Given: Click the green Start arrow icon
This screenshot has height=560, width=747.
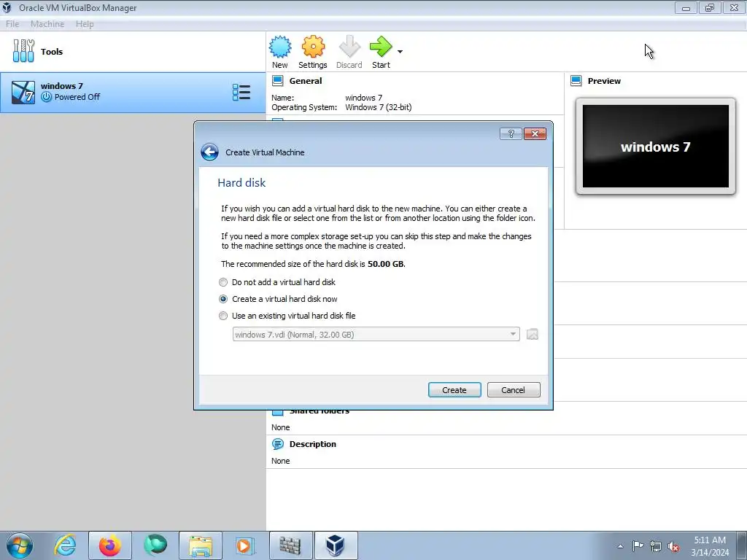Looking at the screenshot, I should click(x=381, y=47).
